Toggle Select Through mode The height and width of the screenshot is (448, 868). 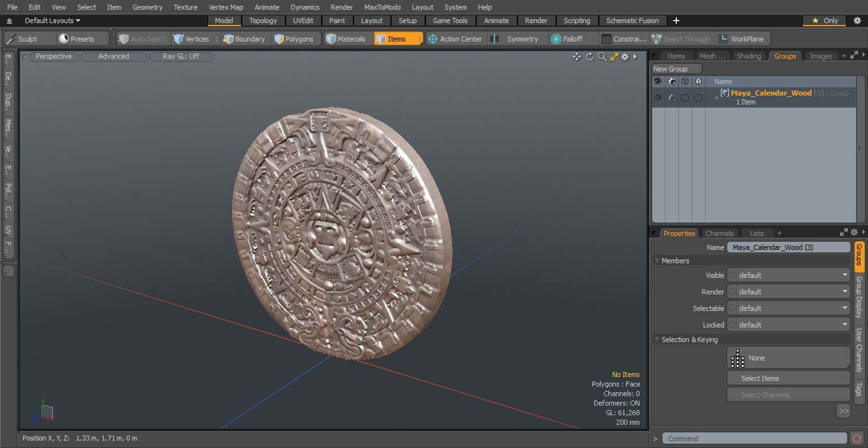click(681, 39)
